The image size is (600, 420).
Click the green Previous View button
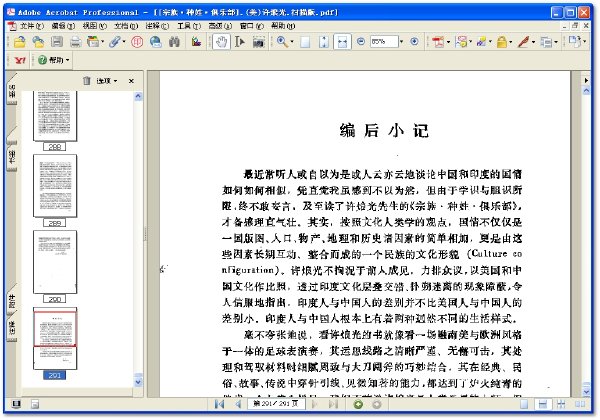tap(358, 404)
